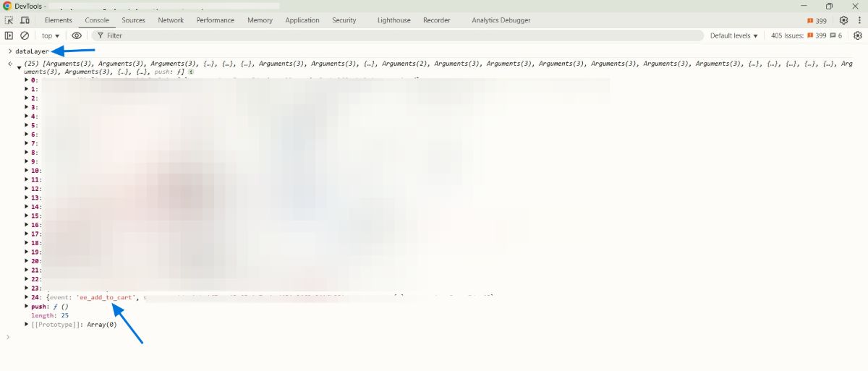Expand the [[Prototype]]: Array(0) entry

[27, 325]
